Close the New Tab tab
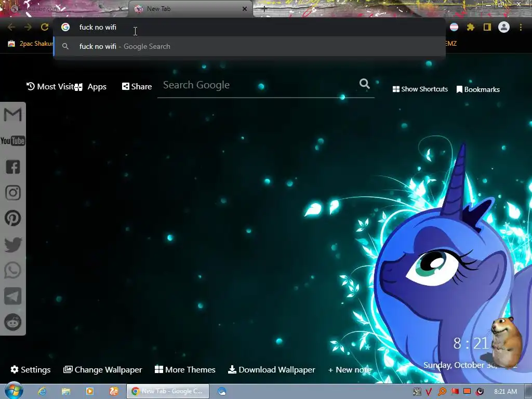This screenshot has height=399, width=532. coord(245,9)
